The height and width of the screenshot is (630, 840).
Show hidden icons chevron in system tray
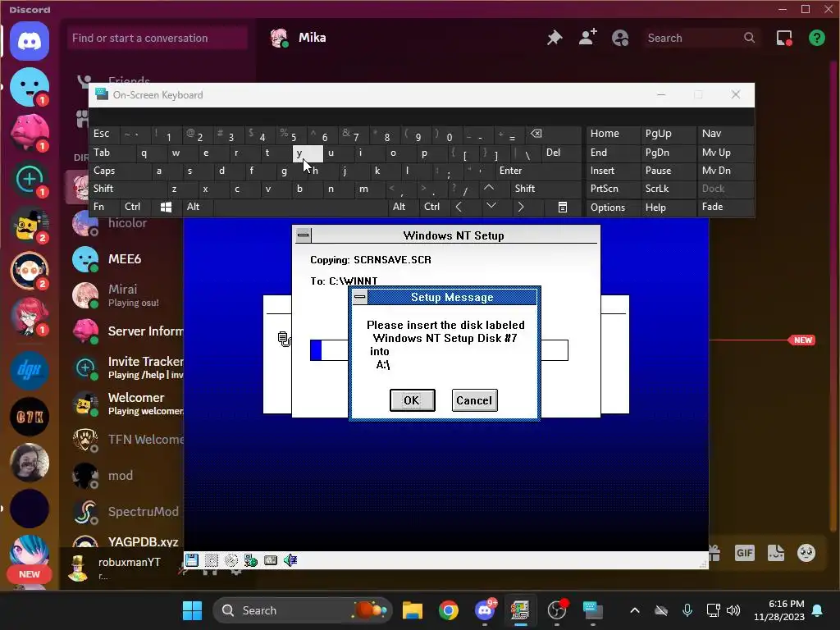(x=635, y=610)
